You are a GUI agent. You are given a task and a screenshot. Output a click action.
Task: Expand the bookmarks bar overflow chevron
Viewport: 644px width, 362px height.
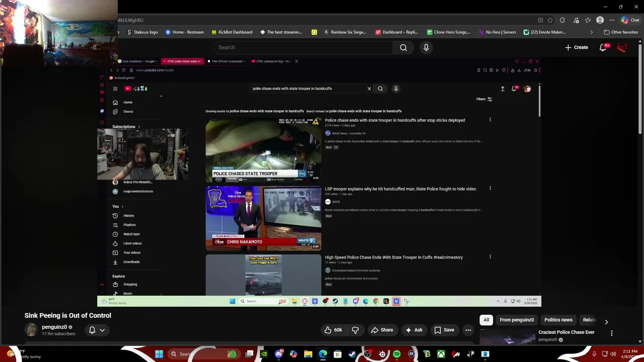coord(591,32)
